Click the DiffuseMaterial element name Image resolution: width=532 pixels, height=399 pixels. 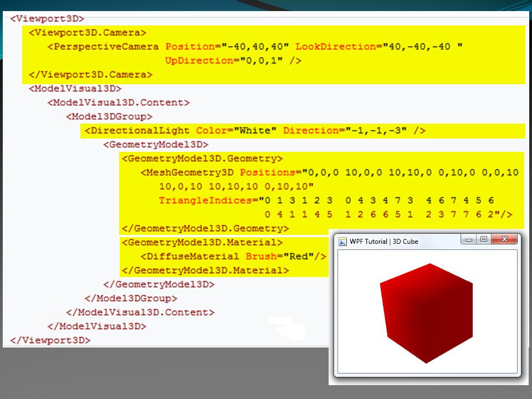(193, 257)
